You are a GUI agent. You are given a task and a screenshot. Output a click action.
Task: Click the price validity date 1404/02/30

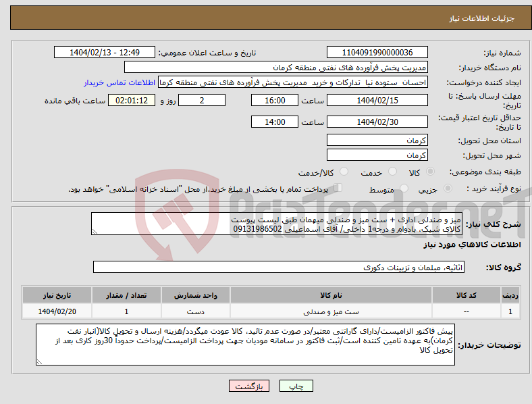coord(377,122)
